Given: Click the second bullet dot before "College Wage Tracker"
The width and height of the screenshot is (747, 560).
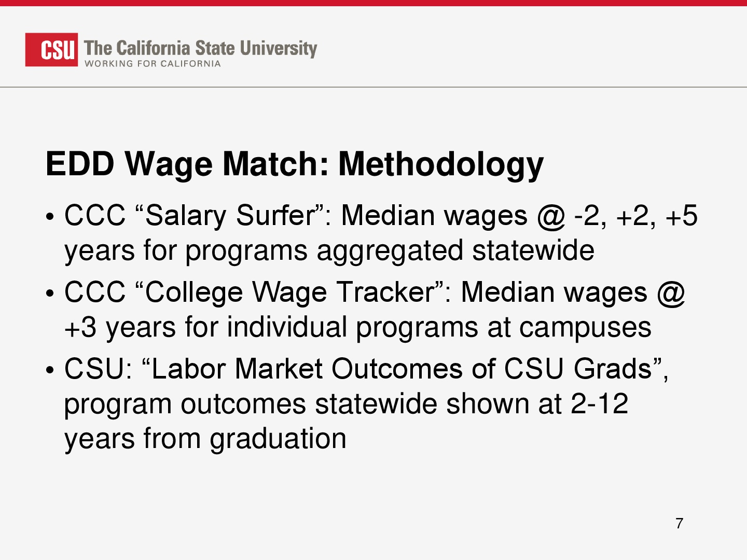Looking at the screenshot, I should click(50, 294).
